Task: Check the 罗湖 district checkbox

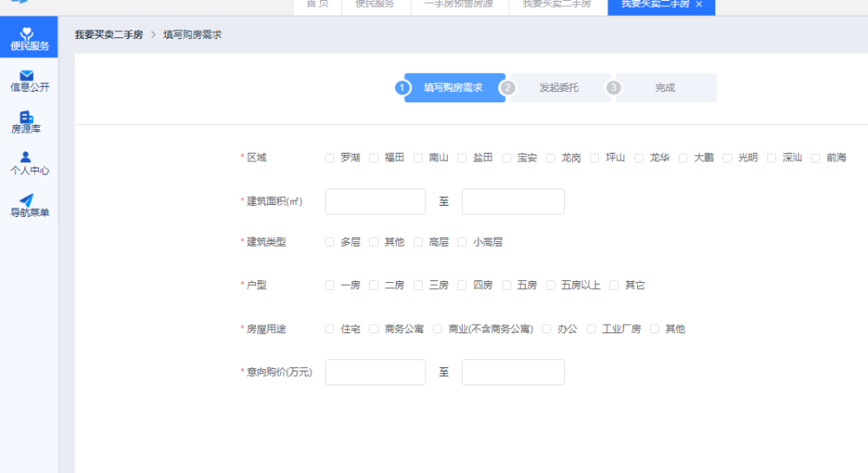Action: (329, 158)
